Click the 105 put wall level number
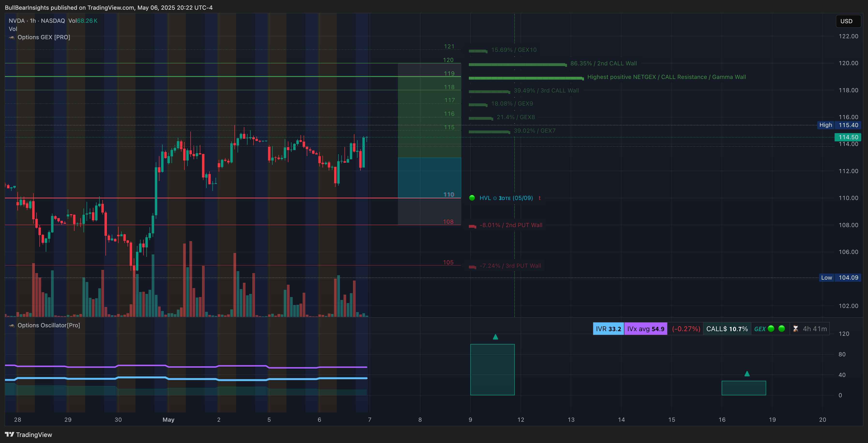 coord(448,262)
